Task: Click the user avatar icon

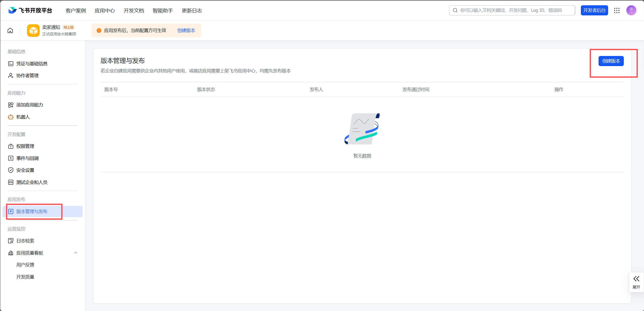Action: click(631, 10)
